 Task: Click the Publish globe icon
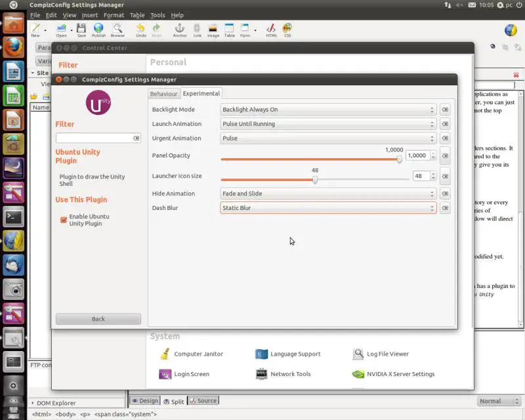pyautogui.click(x=98, y=30)
